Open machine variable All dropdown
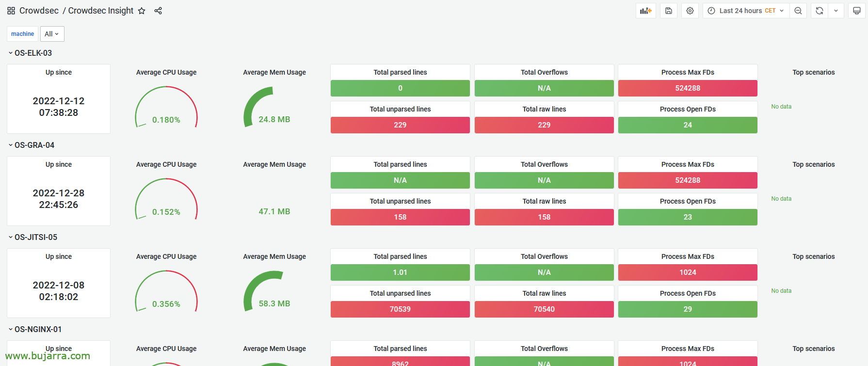 pos(52,34)
